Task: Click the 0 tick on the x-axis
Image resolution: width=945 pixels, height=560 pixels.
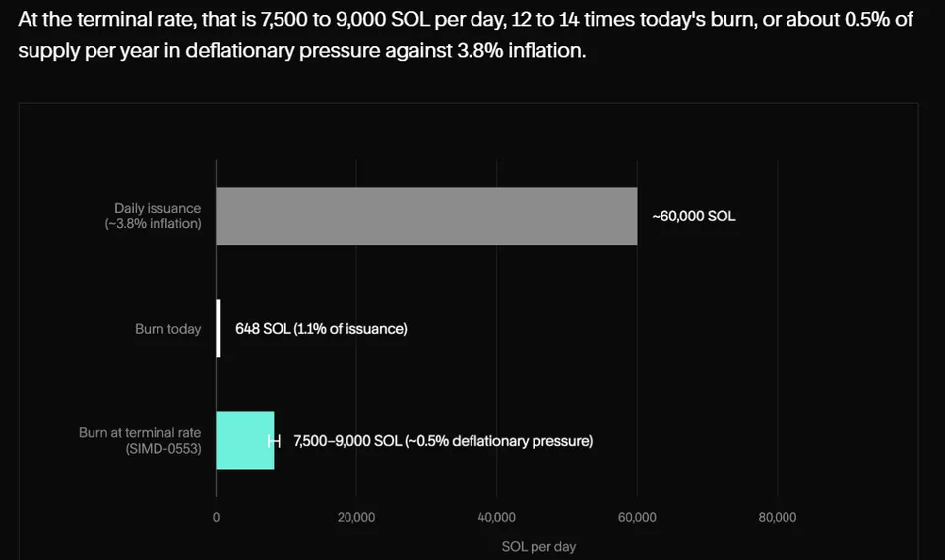Action: click(216, 518)
